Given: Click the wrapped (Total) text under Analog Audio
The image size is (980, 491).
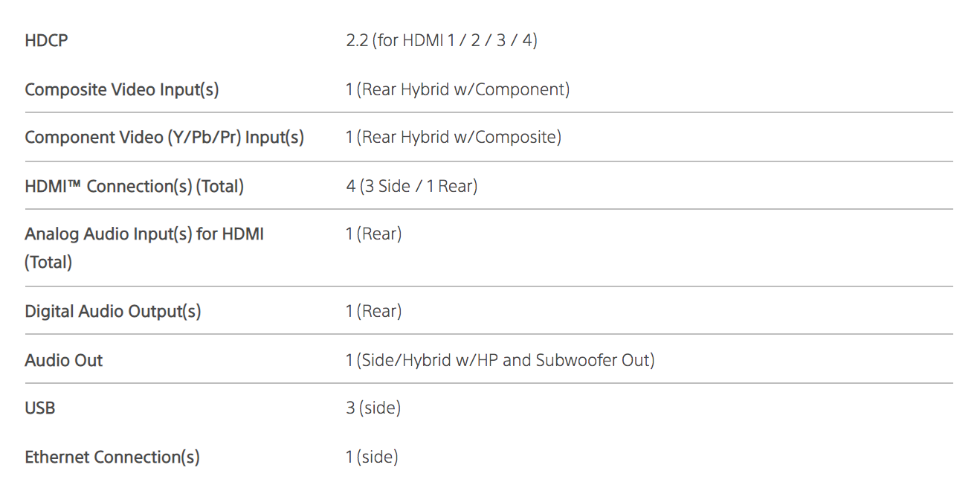Looking at the screenshot, I should pos(48,262).
